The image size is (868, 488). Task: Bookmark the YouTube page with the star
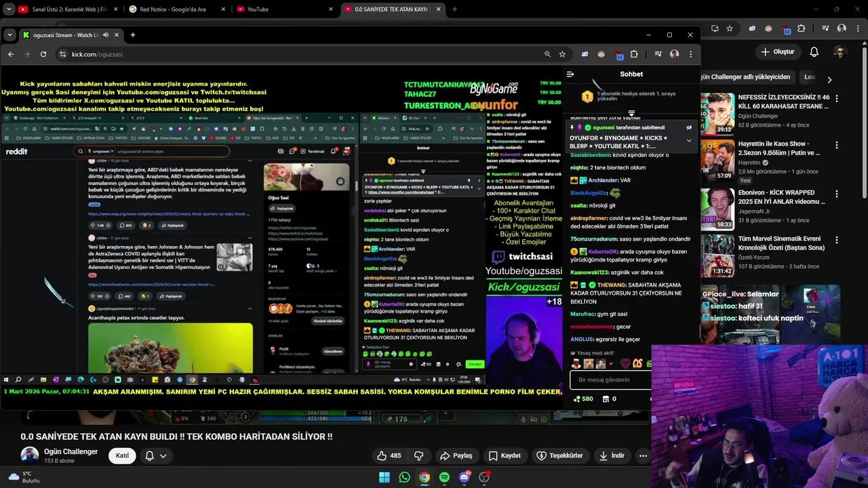(x=730, y=28)
